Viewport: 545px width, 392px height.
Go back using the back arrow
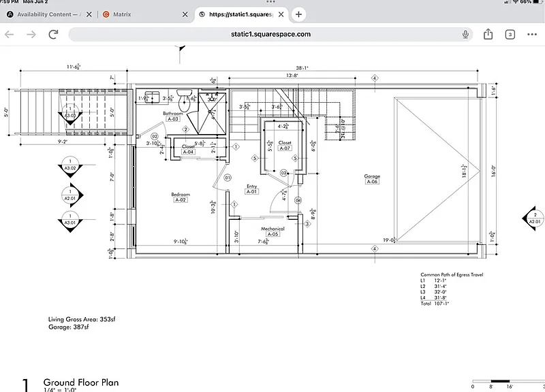point(10,34)
